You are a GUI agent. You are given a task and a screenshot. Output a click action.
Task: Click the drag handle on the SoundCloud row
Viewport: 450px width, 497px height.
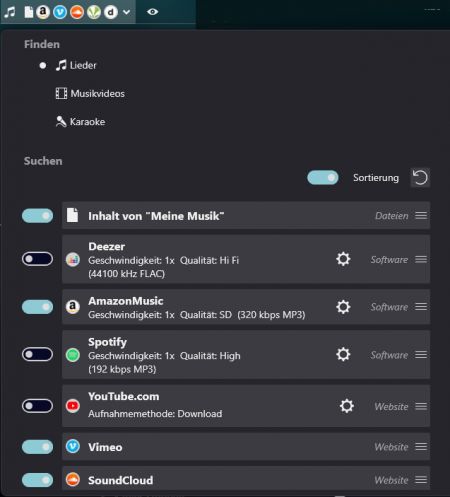(421, 480)
